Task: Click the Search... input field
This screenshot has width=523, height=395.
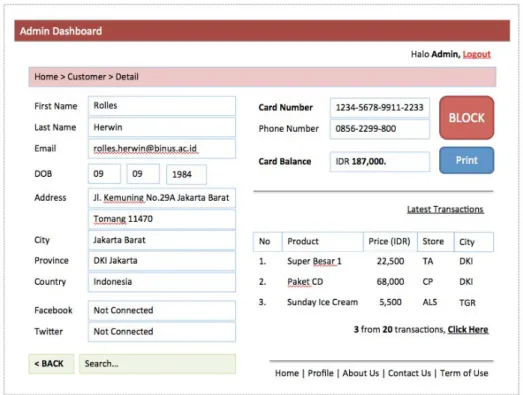Action: click(x=157, y=364)
